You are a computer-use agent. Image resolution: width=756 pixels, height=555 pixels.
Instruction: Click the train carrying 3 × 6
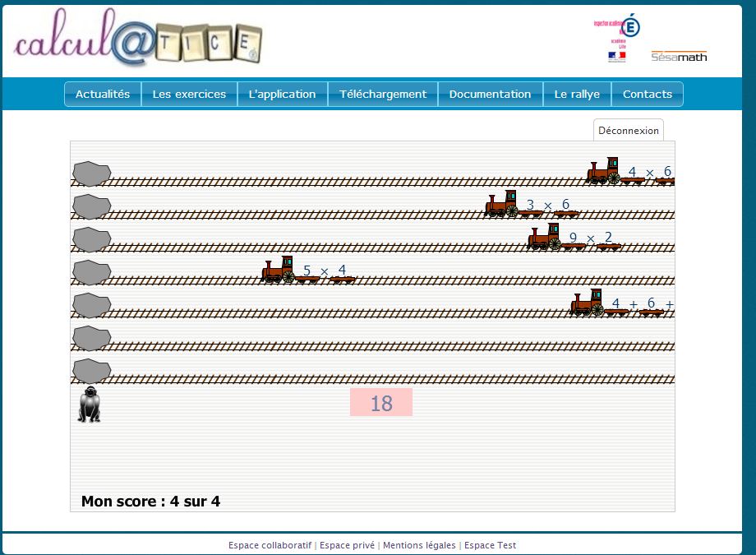click(531, 206)
